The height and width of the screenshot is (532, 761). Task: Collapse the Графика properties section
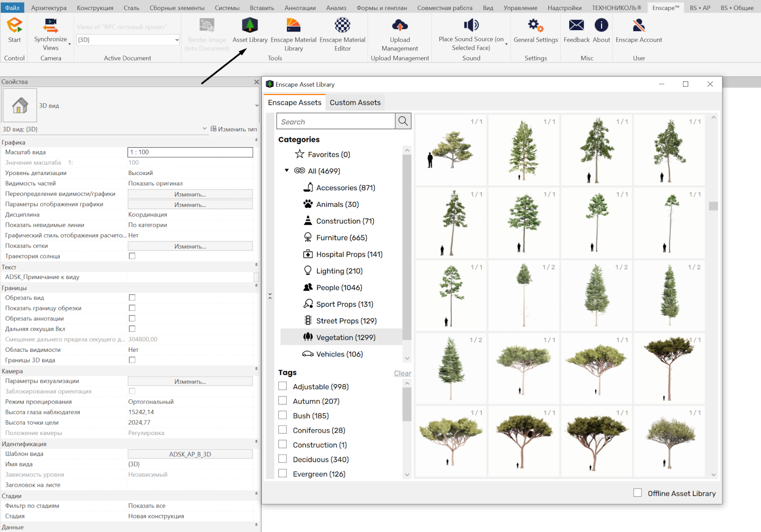click(256, 140)
